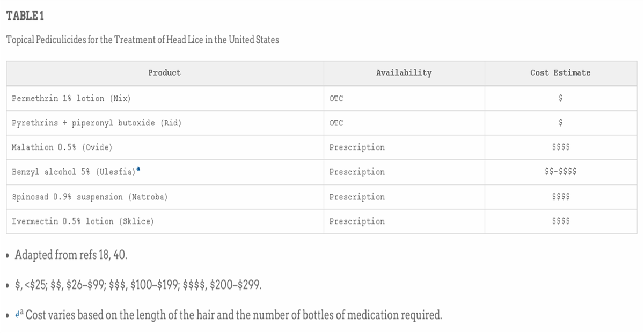This screenshot has height=333, width=644.
Task: Click the table caption about Topical Pediculicides
Action: point(143,40)
